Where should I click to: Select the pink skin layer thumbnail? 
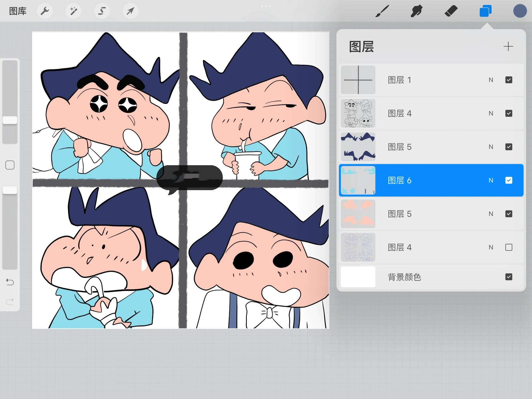[358, 214]
